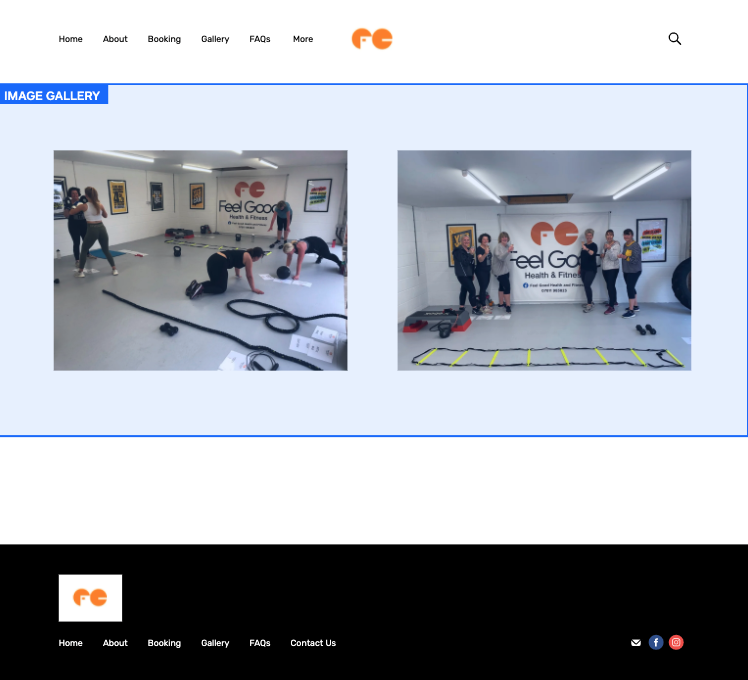
Task: Open the search magnifier icon
Action: (675, 39)
